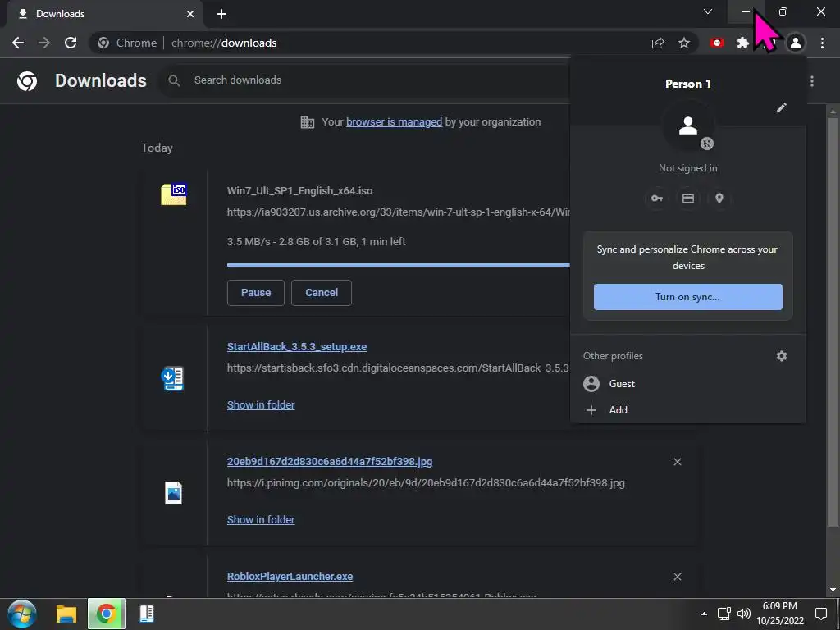Show StartAllBack setup in folder
Viewport: 840px width, 630px height.
point(261,405)
